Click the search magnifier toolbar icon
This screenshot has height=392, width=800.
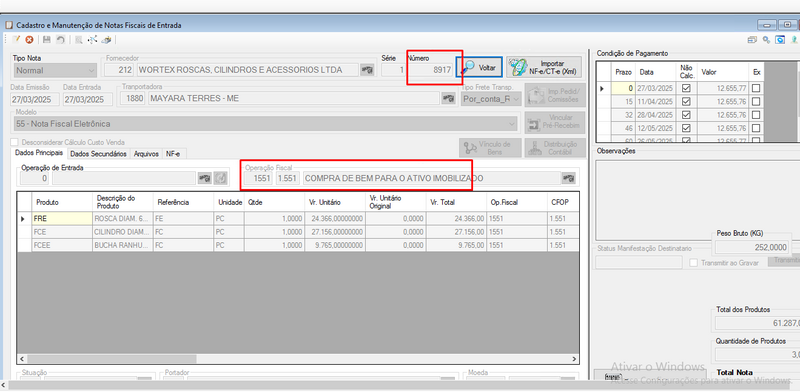(79, 39)
